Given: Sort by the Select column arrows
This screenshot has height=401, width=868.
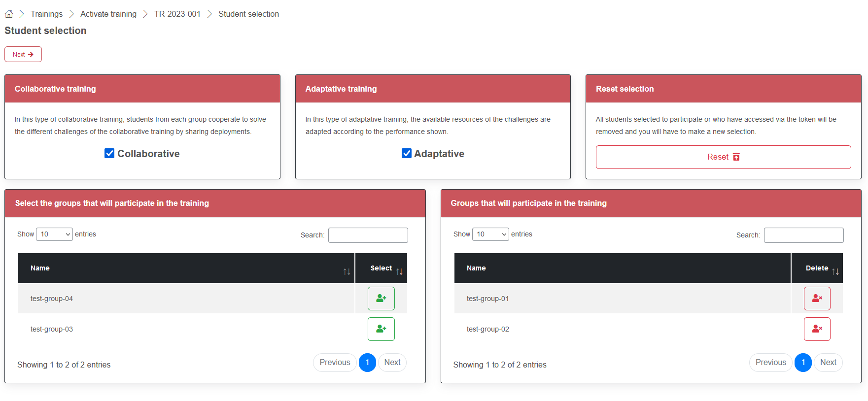Looking at the screenshot, I should (x=399, y=271).
